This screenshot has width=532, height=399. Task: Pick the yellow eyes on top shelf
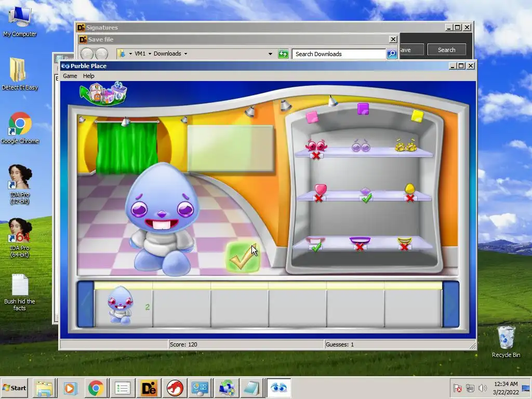[406, 145]
